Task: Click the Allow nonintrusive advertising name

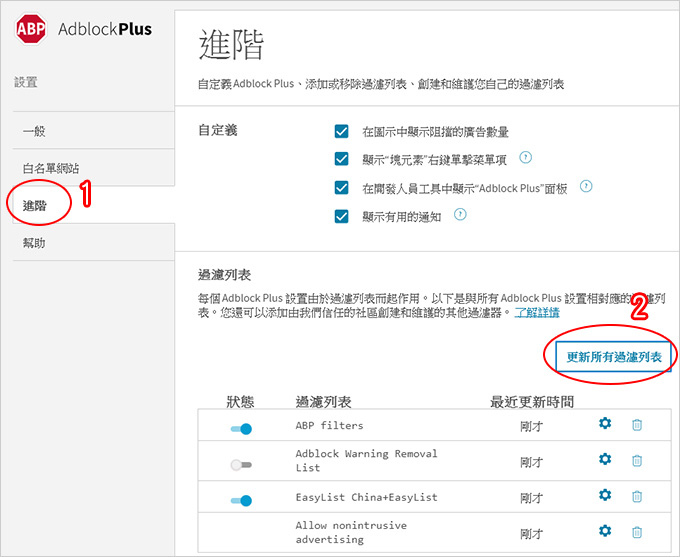Action: tap(351, 532)
